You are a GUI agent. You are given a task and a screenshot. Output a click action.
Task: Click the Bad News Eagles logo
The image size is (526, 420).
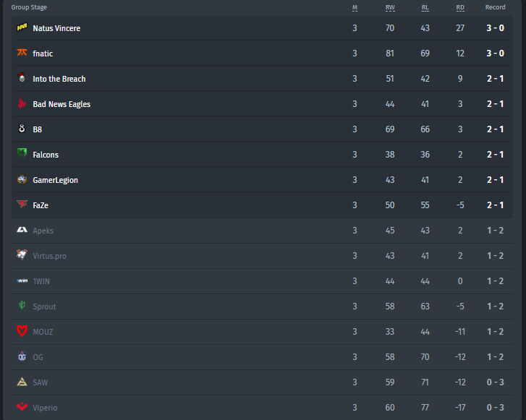tap(22, 103)
